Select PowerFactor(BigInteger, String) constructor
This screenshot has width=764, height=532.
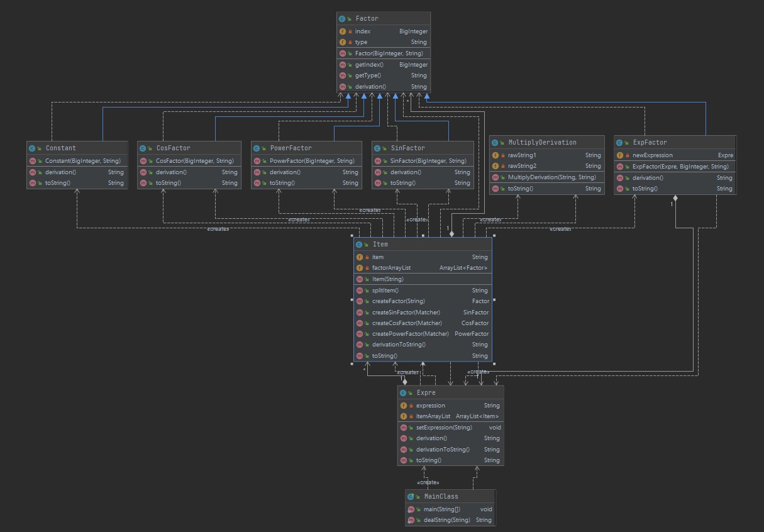[307, 161]
